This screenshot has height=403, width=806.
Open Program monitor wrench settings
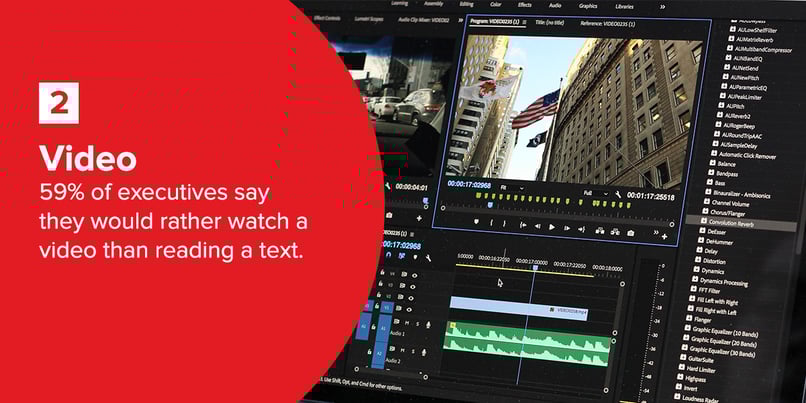coord(618,195)
